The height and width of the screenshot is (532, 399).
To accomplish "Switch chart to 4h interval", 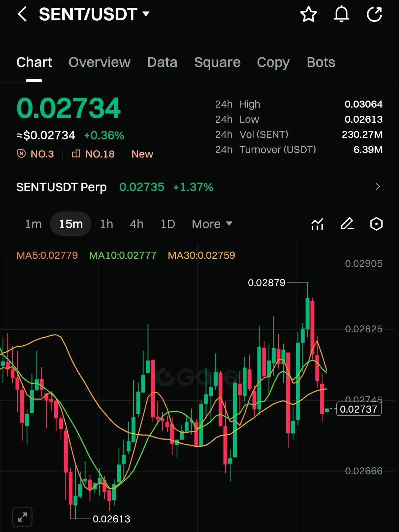I will click(136, 224).
